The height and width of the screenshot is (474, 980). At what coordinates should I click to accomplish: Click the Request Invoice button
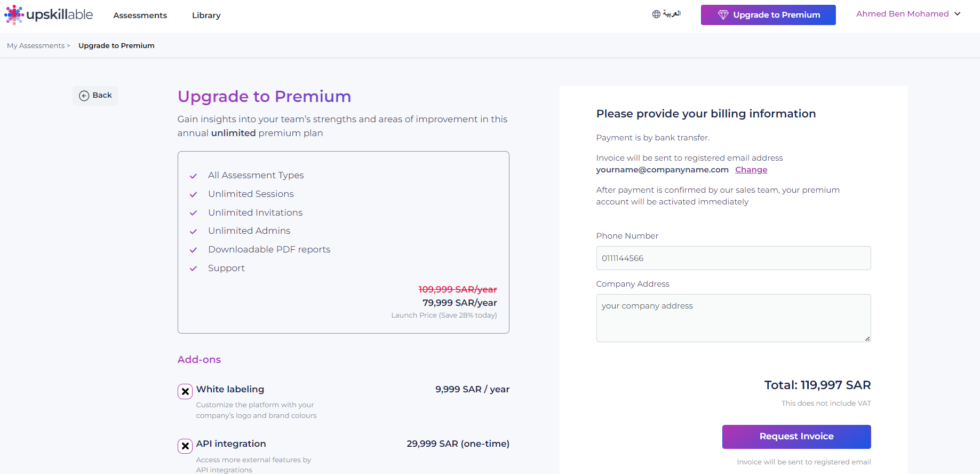(796, 437)
